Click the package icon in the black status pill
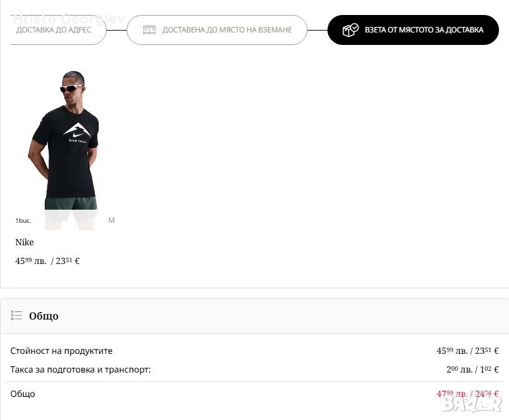This screenshot has width=509, height=420. click(x=351, y=30)
